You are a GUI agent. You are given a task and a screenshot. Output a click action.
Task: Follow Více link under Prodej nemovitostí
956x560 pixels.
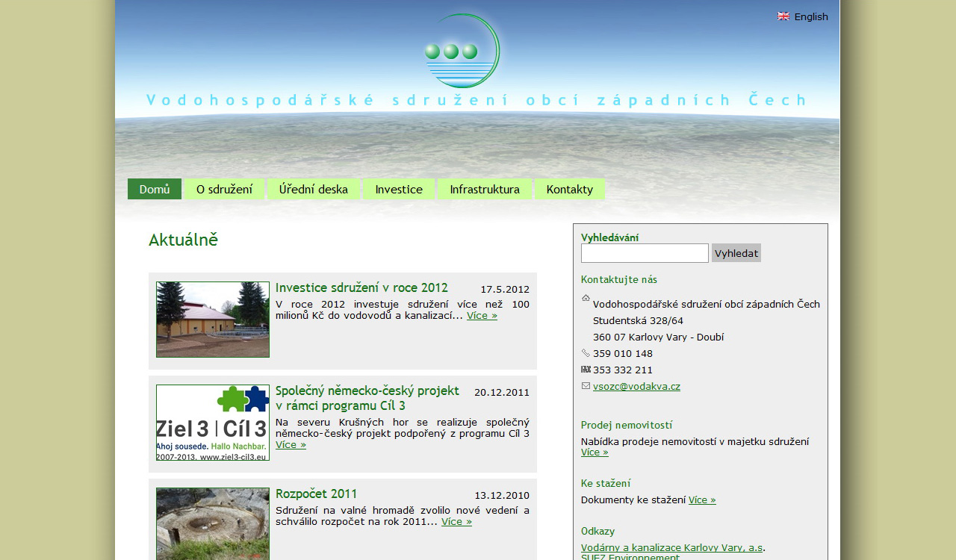pos(595,452)
